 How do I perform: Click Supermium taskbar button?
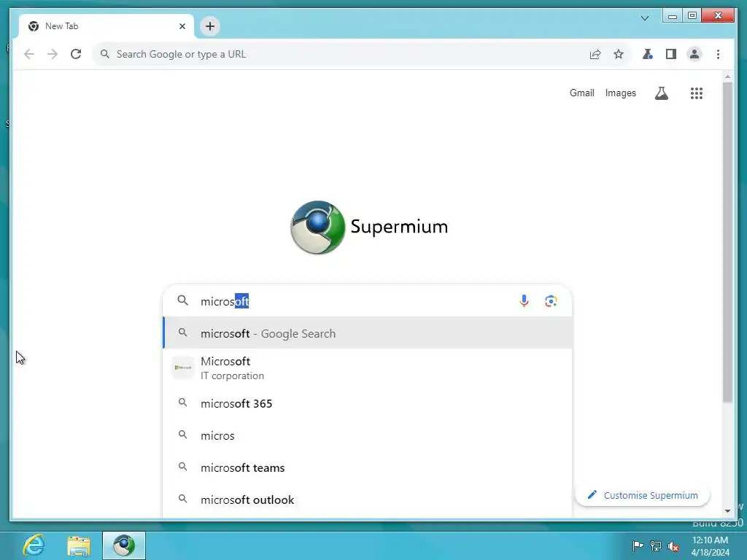tap(124, 545)
